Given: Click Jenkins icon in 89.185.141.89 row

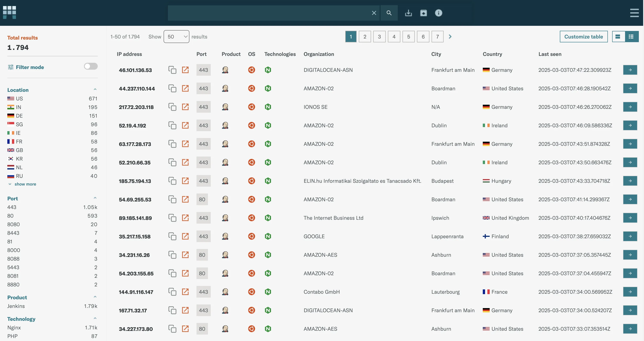Looking at the screenshot, I should click(x=225, y=218).
